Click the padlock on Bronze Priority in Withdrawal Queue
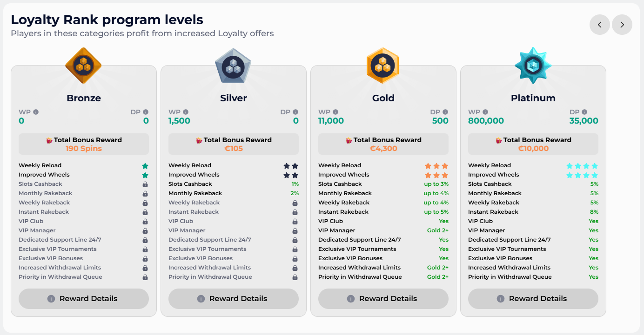The height and width of the screenshot is (335, 644). pos(146,276)
